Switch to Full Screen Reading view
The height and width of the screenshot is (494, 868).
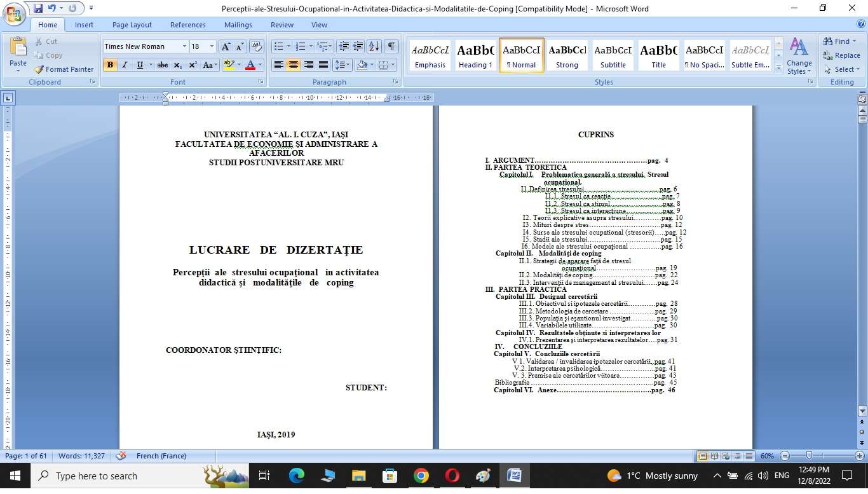715,456
